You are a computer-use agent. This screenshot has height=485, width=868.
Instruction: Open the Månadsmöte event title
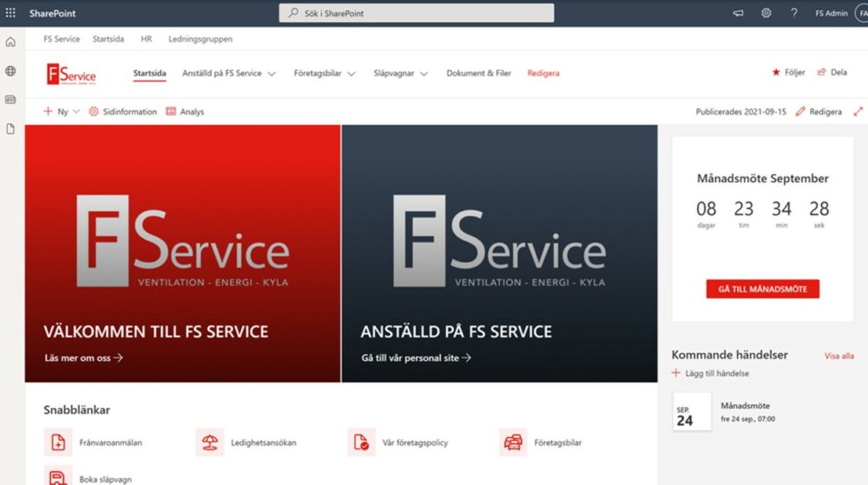coord(745,405)
